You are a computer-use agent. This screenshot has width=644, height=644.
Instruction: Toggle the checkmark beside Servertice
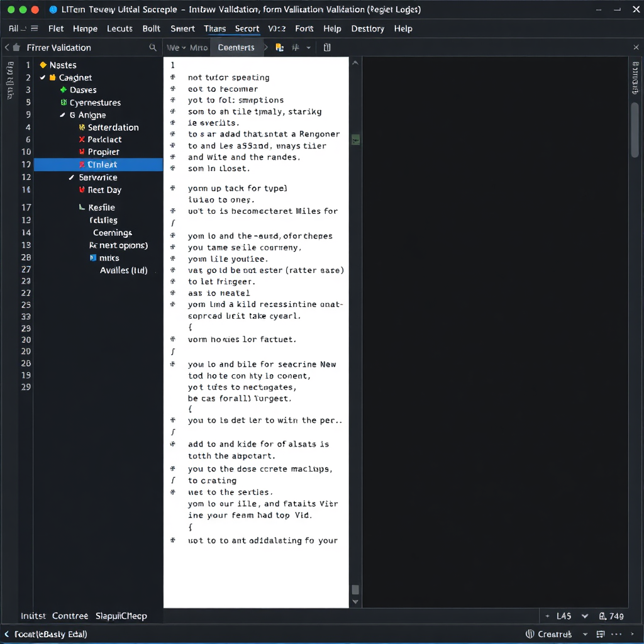tap(72, 177)
